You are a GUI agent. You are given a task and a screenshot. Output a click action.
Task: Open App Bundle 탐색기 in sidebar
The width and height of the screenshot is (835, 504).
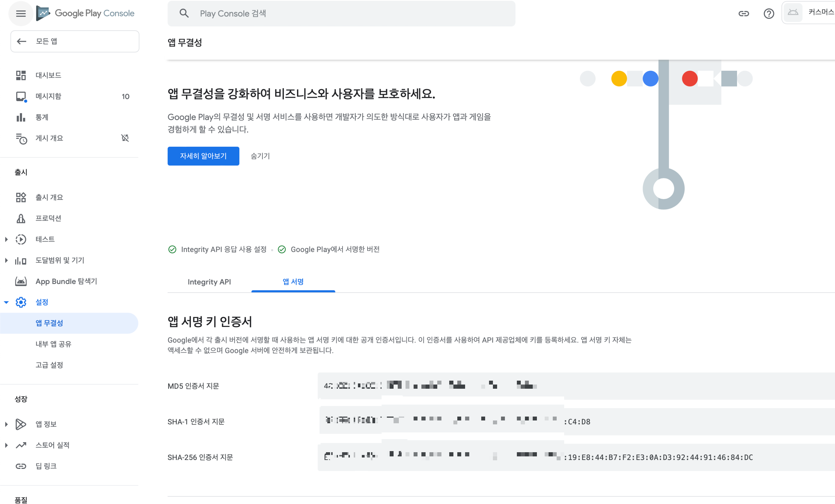pyautogui.click(x=67, y=281)
